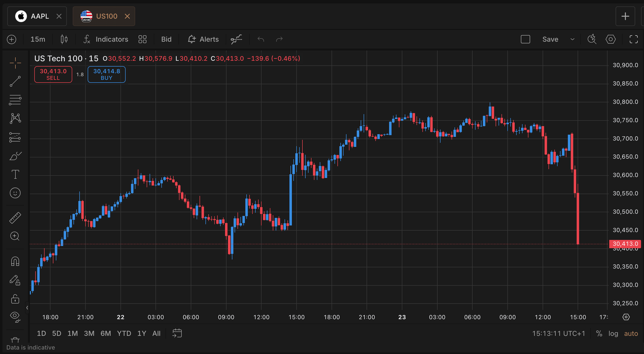Open the indicator templates grid

pos(142,39)
